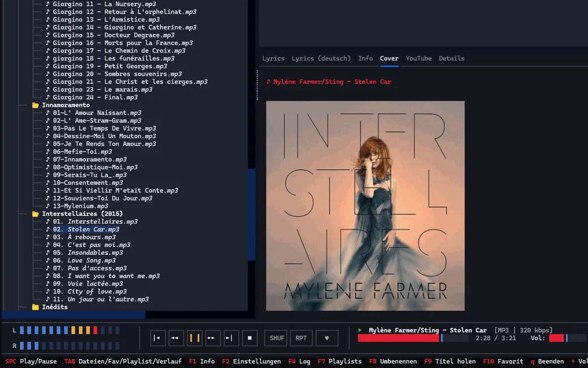This screenshot has width=588, height=368.
Task: Click the Interstellaires album cover image
Action: tap(365, 206)
